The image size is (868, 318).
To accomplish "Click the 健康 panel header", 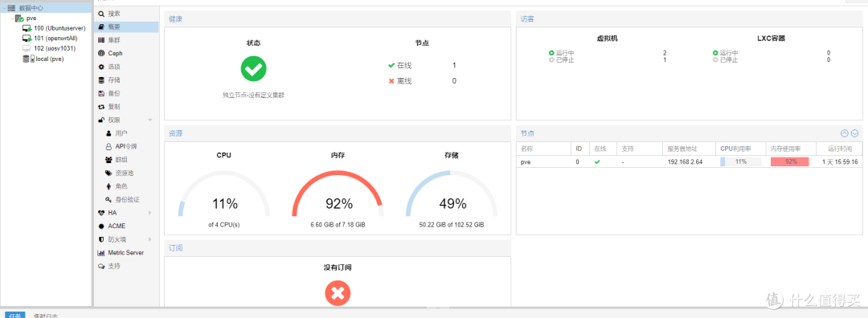I will tap(337, 18).
